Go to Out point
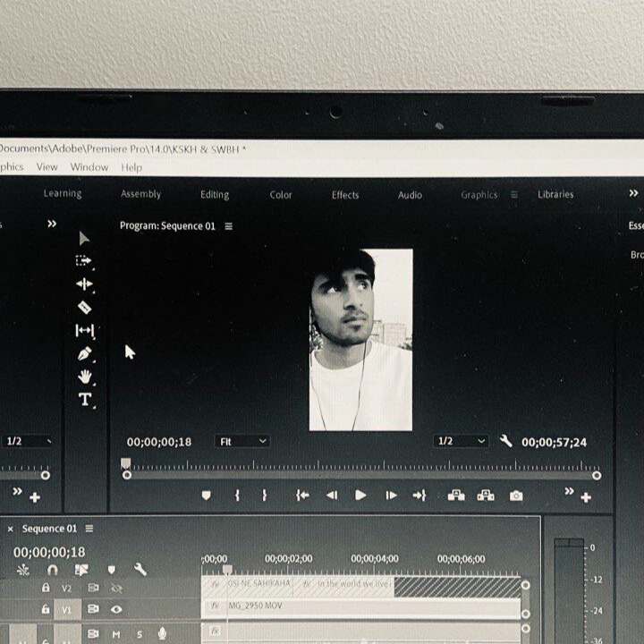The height and width of the screenshot is (644, 644). click(419, 496)
